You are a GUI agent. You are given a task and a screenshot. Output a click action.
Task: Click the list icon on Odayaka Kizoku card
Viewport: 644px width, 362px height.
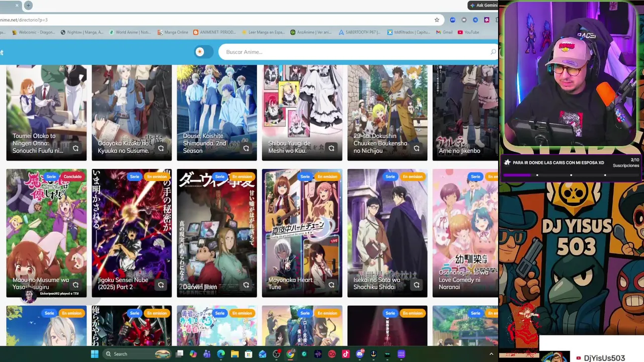pos(161,148)
